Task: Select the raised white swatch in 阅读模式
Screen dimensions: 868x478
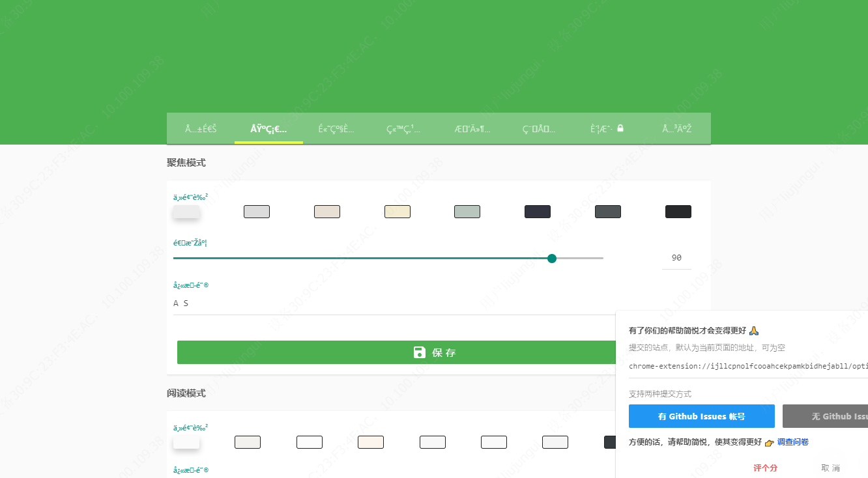Action: 186,442
